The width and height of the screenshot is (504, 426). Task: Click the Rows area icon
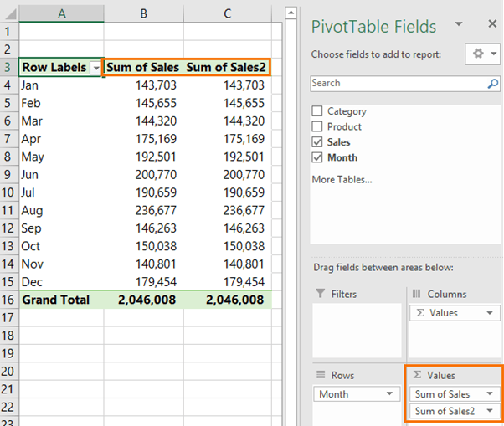(321, 375)
